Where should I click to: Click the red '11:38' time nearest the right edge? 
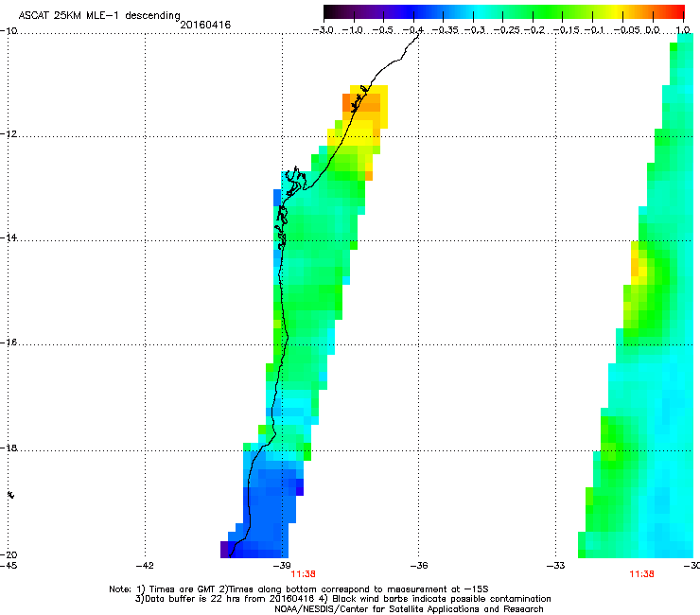click(x=641, y=574)
